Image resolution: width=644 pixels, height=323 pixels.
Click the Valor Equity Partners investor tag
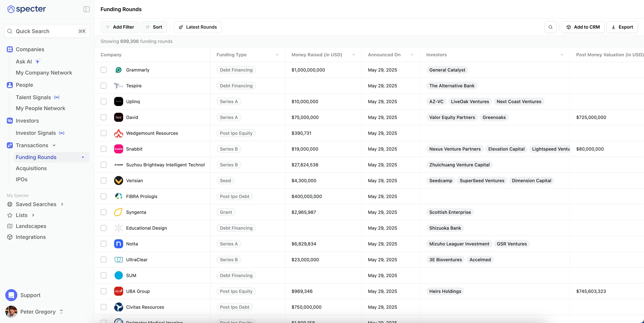pos(452,117)
